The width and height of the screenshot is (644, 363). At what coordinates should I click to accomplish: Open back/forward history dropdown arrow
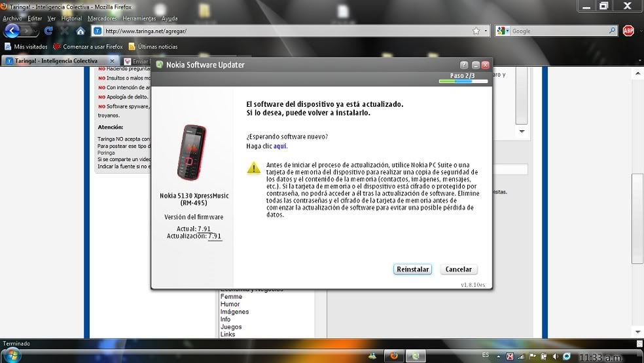[x=37, y=31]
